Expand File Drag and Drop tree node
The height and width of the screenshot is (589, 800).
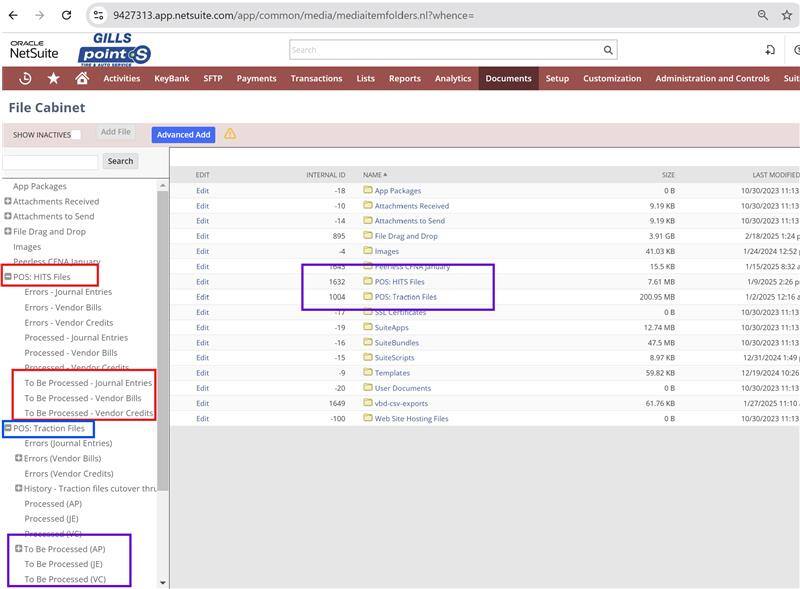point(8,231)
